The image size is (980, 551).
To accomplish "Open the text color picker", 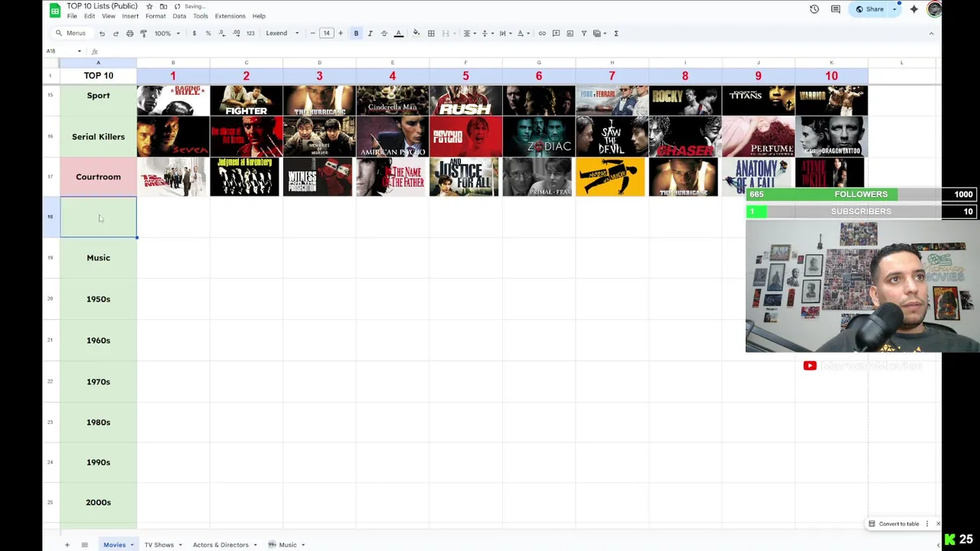I will click(x=398, y=33).
